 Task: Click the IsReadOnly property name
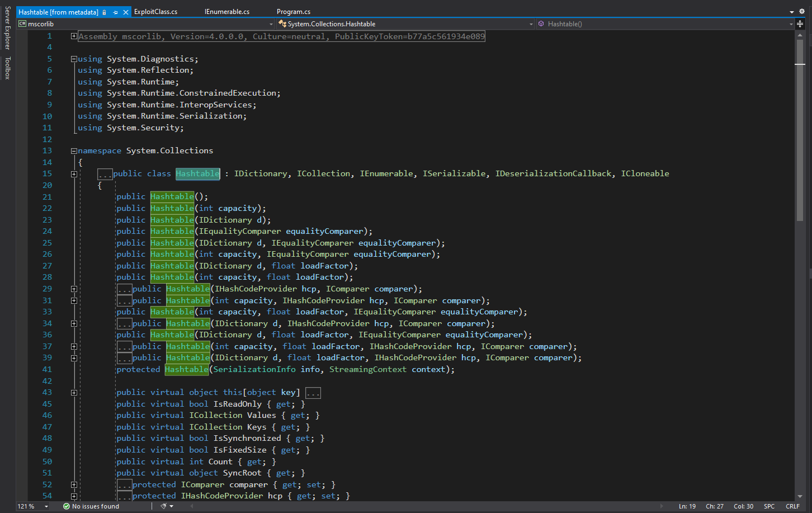[238, 404]
